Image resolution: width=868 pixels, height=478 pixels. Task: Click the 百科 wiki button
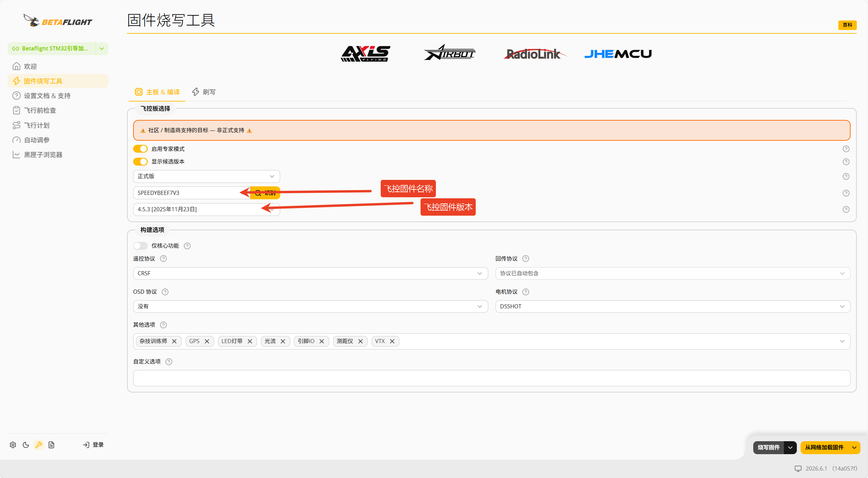point(847,25)
